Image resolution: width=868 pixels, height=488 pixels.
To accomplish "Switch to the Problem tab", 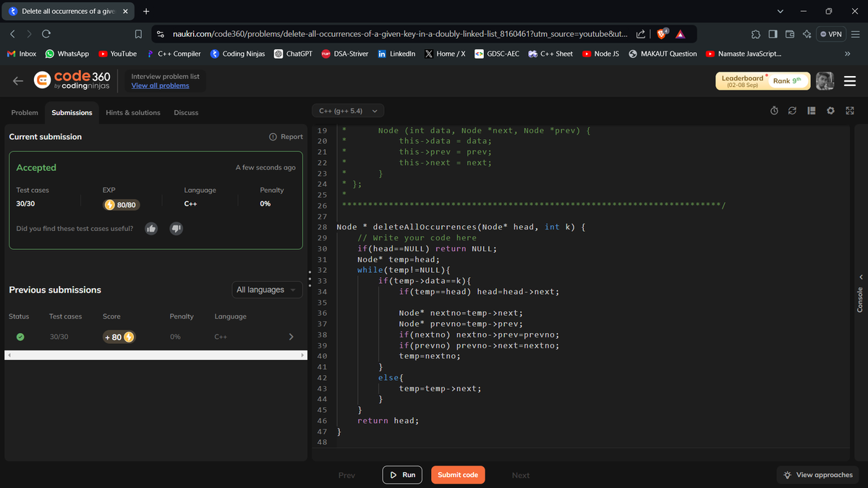I will click(25, 112).
